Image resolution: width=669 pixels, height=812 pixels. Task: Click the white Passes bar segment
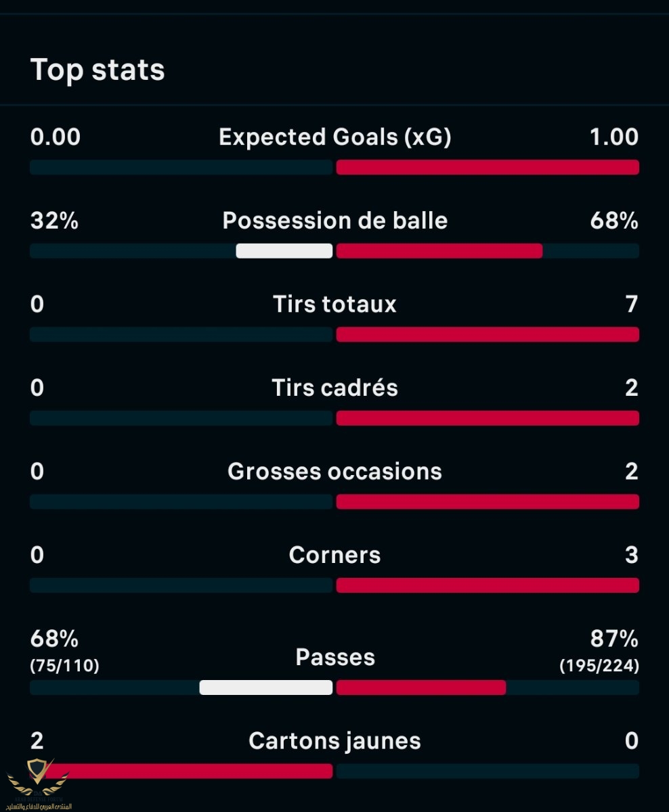click(266, 687)
